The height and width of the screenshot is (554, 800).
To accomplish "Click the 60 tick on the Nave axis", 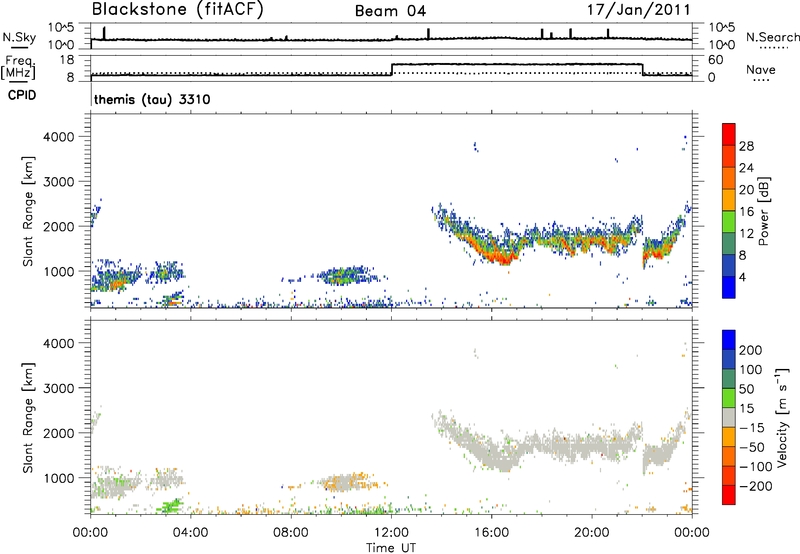I will coord(716,60).
